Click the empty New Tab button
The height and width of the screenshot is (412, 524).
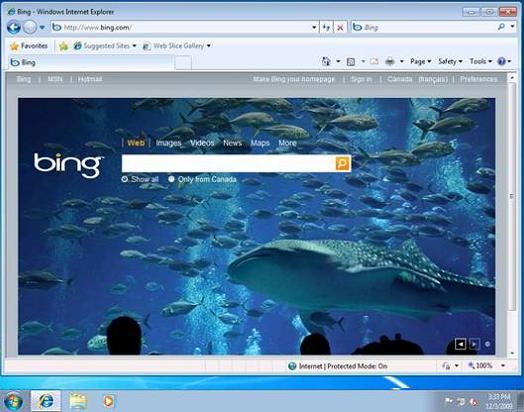183,62
